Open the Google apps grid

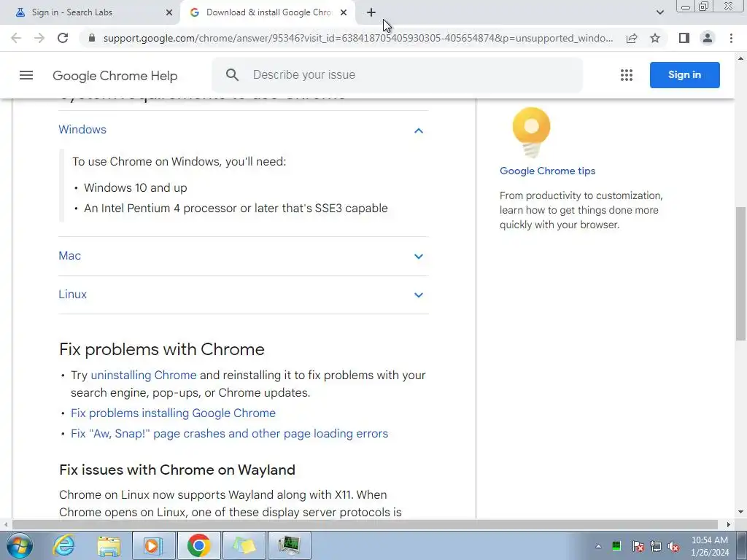(x=627, y=75)
